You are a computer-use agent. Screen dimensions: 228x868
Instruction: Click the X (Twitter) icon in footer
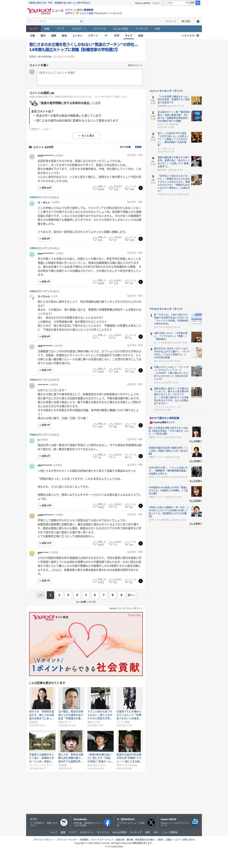pyautogui.click(x=151, y=822)
